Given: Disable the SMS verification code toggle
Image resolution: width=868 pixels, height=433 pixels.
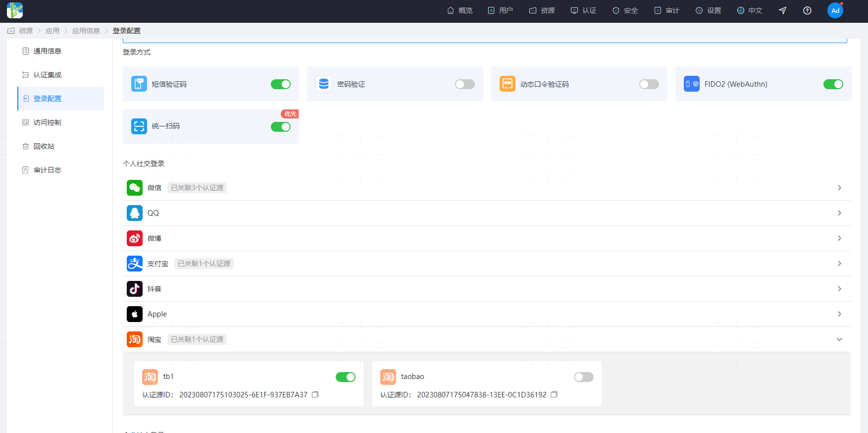Looking at the screenshot, I should (280, 84).
